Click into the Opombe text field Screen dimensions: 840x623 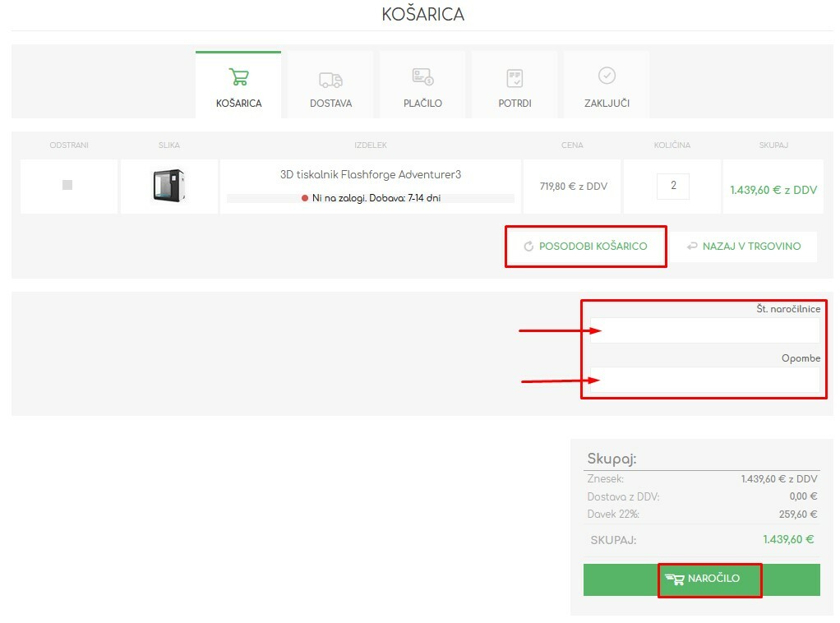[x=704, y=380]
